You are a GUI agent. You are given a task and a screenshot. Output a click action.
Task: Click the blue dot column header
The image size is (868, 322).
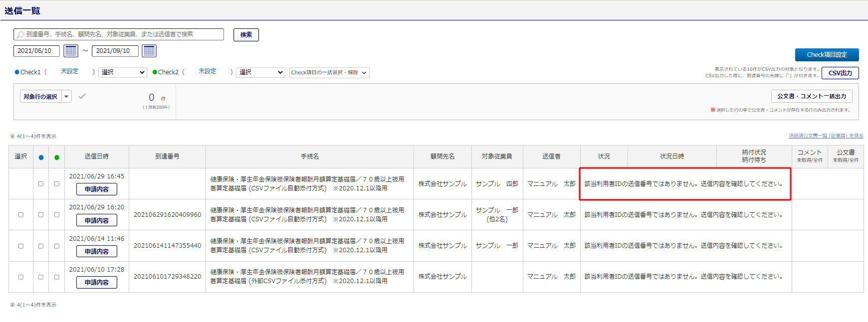tap(41, 157)
